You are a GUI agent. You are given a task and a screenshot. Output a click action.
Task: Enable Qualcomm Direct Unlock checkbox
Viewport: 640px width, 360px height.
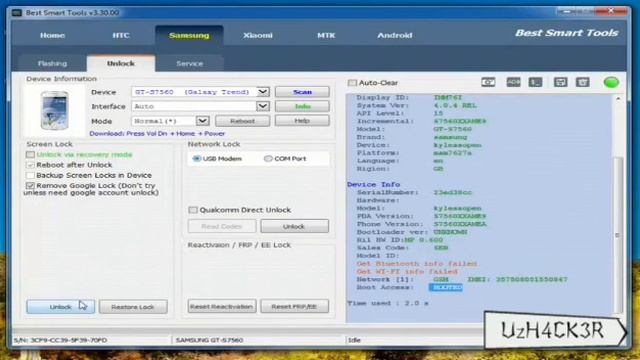[193, 210]
